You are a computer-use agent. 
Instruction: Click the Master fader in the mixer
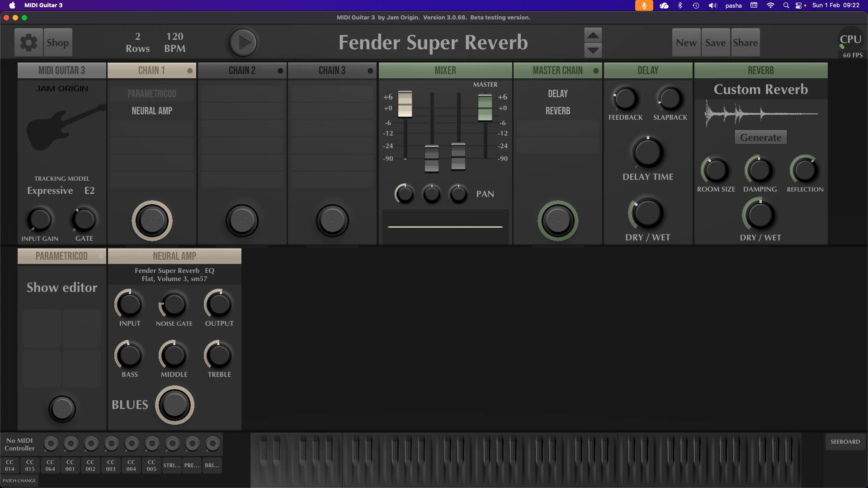(x=485, y=108)
